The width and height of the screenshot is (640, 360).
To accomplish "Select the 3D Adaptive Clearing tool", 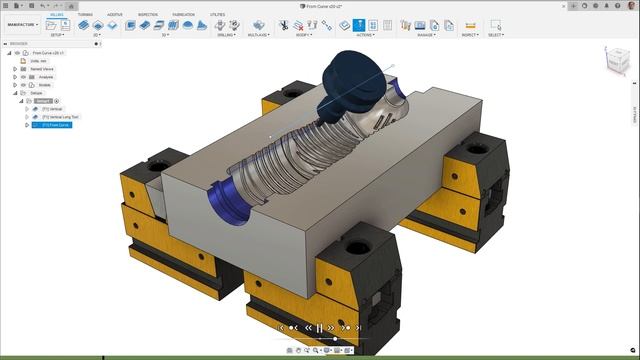I will [130, 25].
